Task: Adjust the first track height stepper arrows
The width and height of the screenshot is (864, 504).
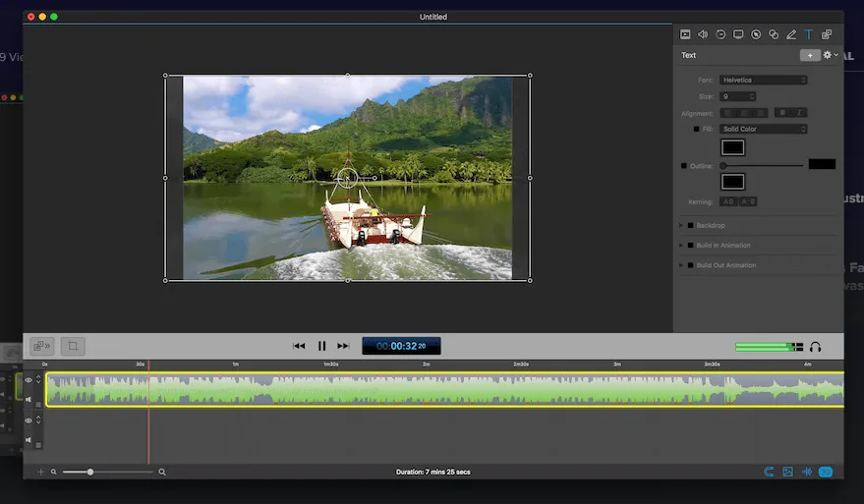Action: [x=38, y=379]
